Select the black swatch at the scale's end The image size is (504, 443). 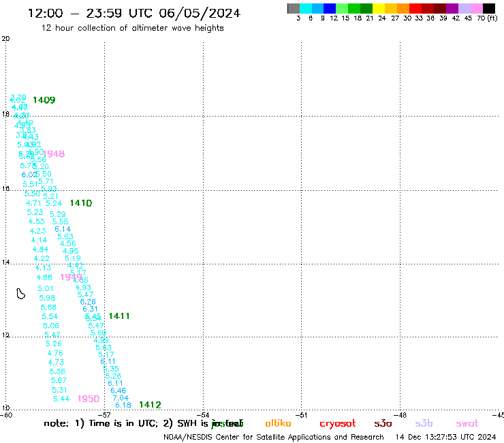489,8
